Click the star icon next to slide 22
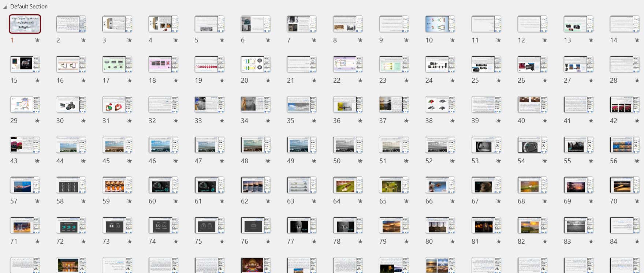644x273 pixels. click(360, 81)
